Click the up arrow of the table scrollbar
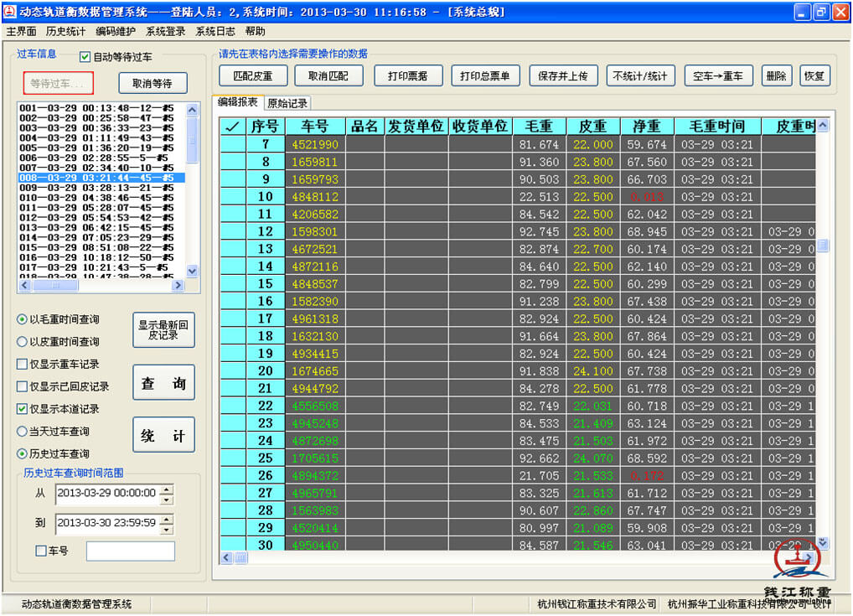Viewport: 853px width, 616px height. click(823, 126)
